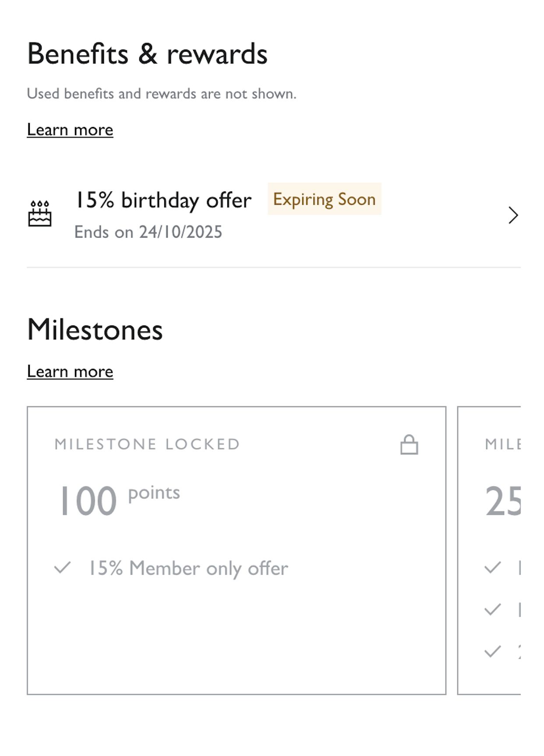
Task: Click the cut-off MILE label on second card
Action: tap(503, 444)
